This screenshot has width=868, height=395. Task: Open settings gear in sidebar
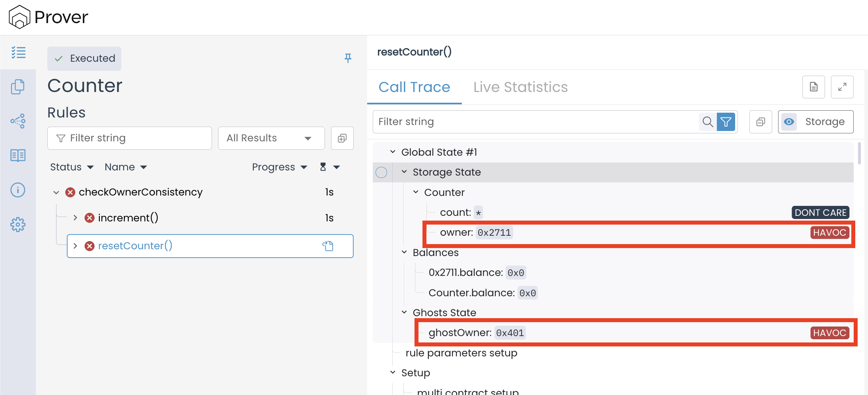pos(18,225)
